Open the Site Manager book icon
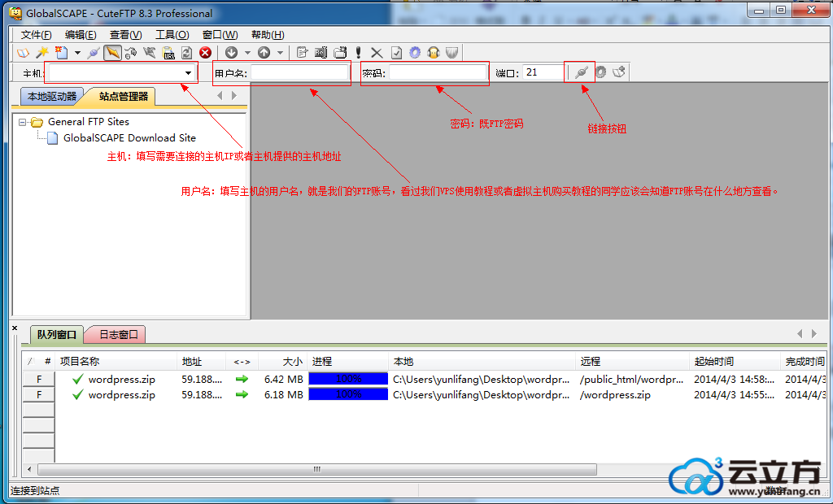 click(23, 53)
